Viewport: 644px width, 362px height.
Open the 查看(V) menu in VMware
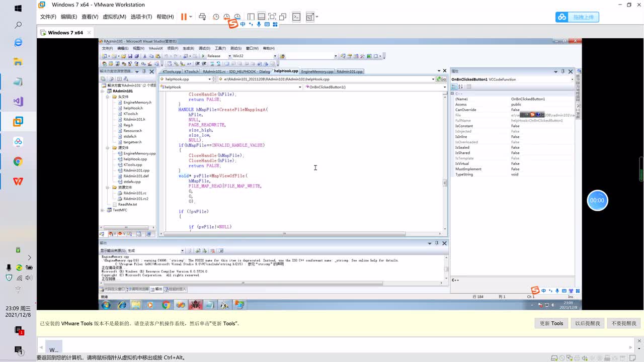point(90,17)
